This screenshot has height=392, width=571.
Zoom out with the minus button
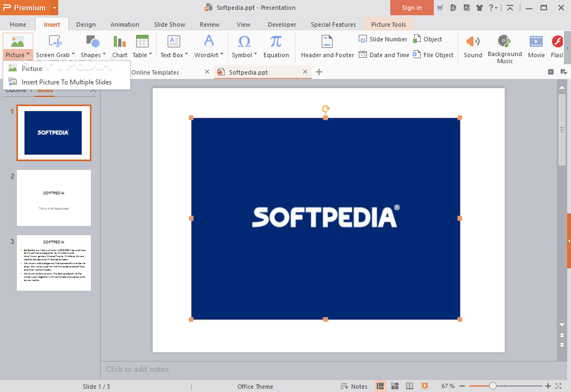(x=462, y=386)
